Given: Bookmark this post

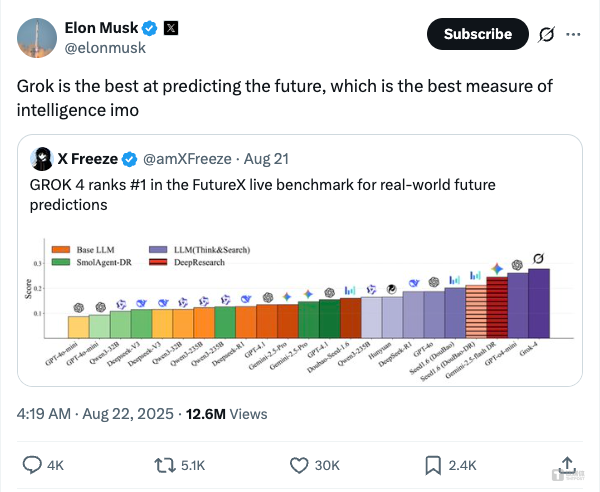Looking at the screenshot, I should tap(433, 464).
